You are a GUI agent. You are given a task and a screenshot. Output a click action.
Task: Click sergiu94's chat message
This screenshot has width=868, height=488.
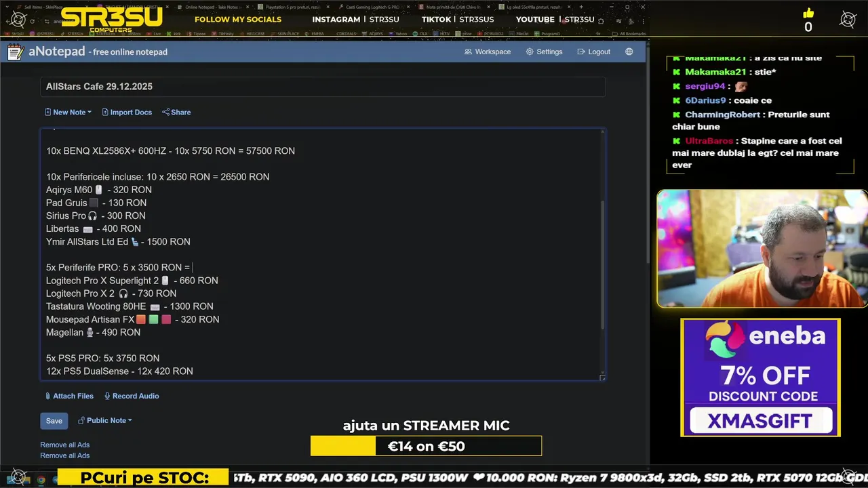tap(710, 86)
